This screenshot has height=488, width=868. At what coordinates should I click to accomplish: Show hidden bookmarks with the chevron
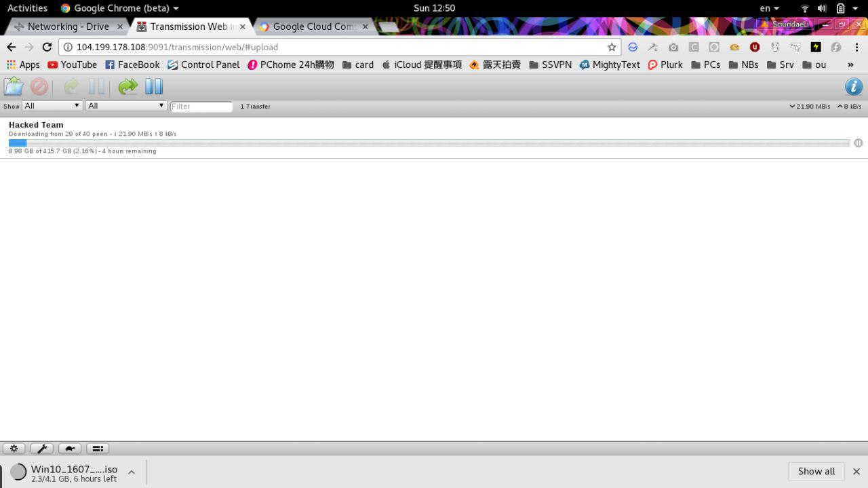pyautogui.click(x=850, y=64)
